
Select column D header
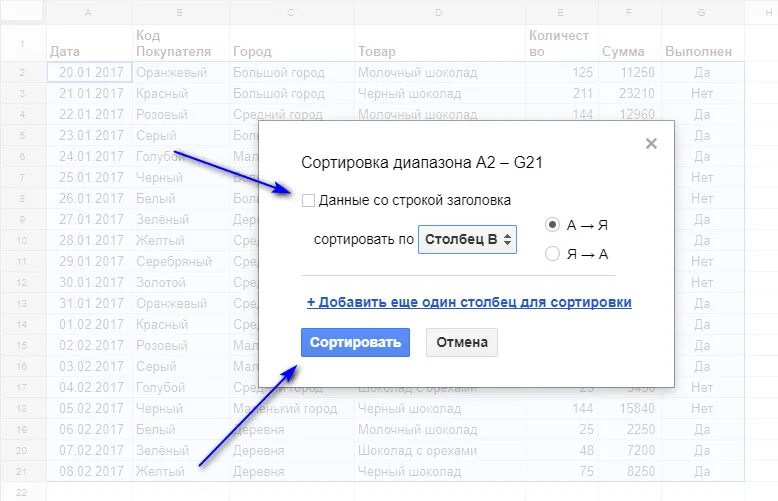440,12
